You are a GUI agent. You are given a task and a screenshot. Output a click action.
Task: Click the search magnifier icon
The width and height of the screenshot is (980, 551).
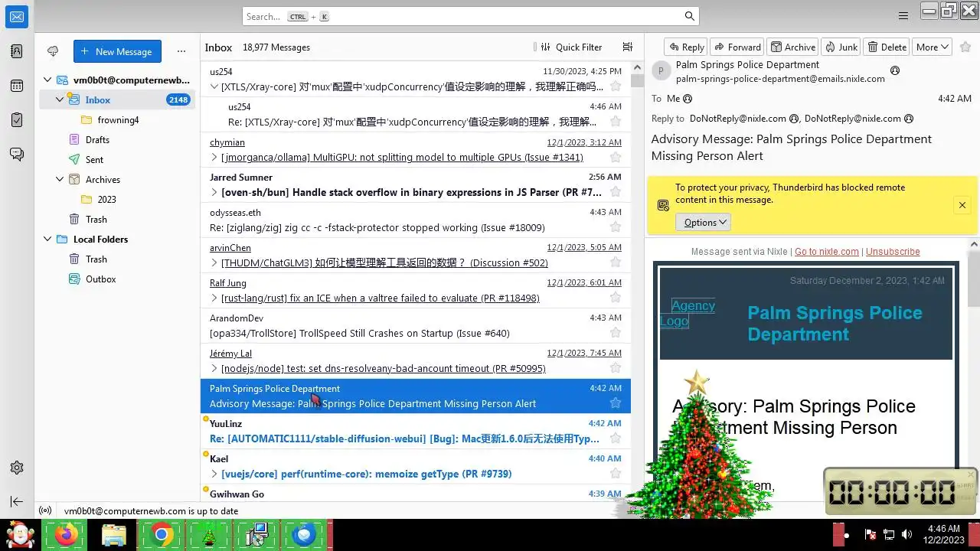pyautogui.click(x=690, y=16)
